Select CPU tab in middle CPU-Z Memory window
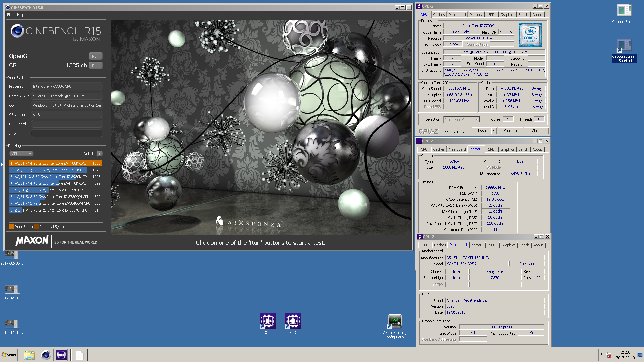The image size is (644, 362). click(x=424, y=149)
